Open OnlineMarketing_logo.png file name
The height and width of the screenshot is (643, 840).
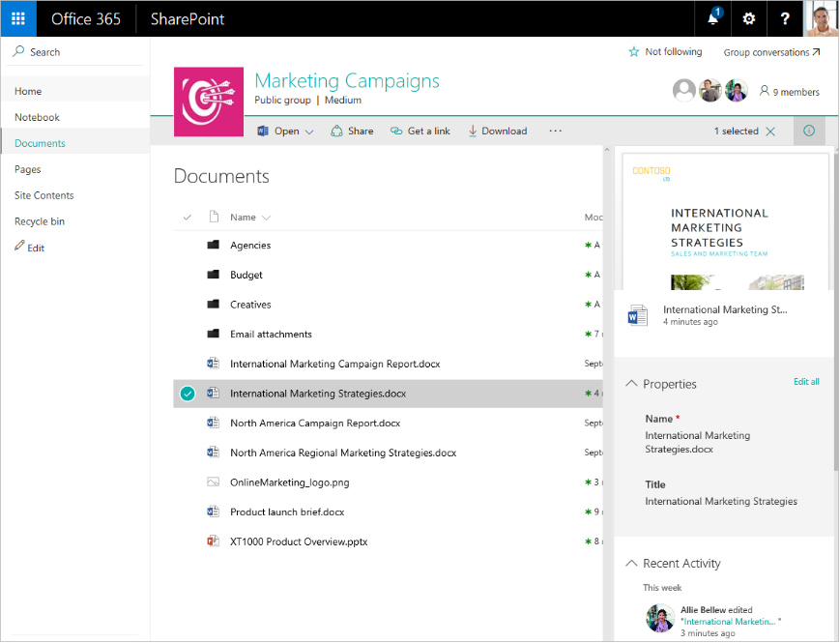(290, 482)
